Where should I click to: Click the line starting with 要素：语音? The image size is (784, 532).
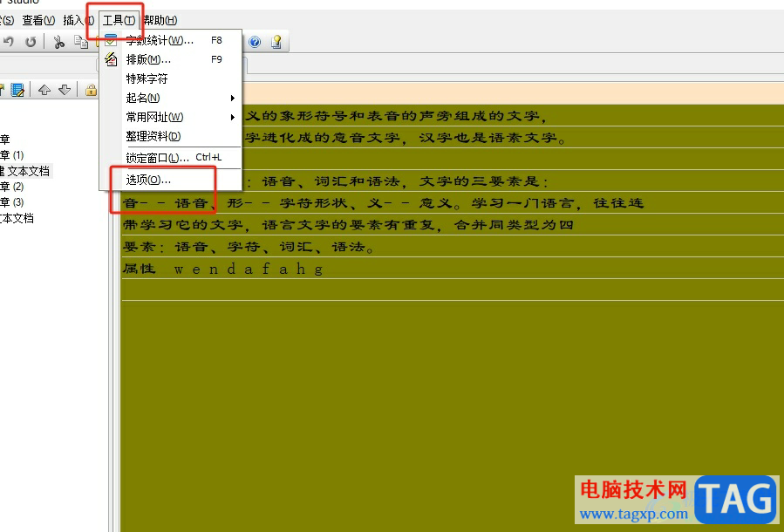click(x=249, y=247)
